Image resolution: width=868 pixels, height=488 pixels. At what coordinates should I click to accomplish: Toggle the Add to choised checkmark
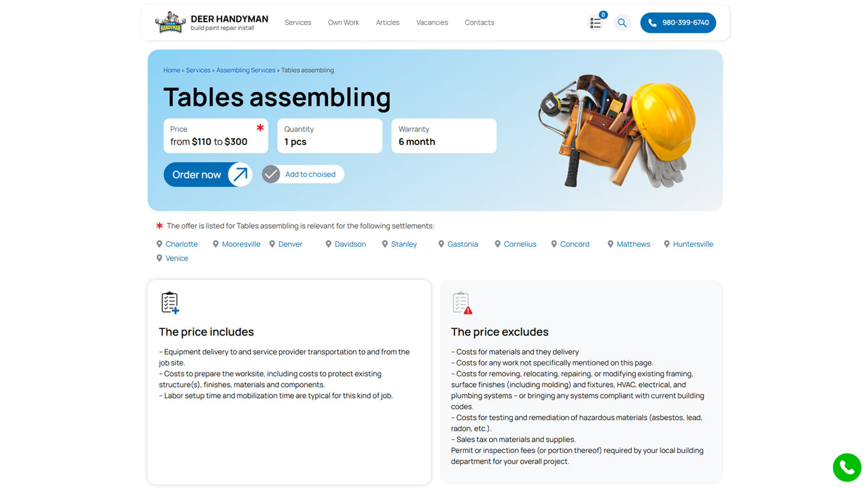[x=271, y=174]
